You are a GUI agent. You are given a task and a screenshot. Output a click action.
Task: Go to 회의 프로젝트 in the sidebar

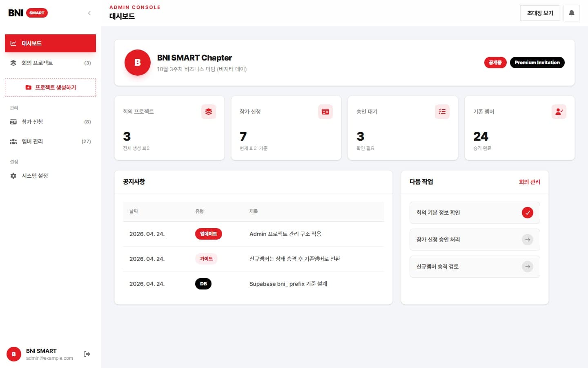pos(50,63)
